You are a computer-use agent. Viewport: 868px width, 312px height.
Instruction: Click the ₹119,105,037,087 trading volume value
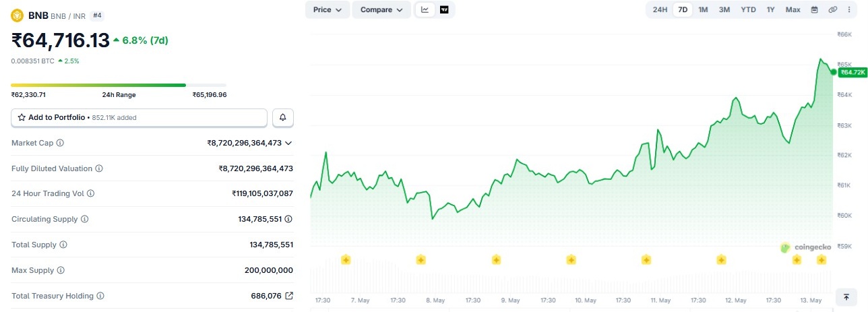263,193
